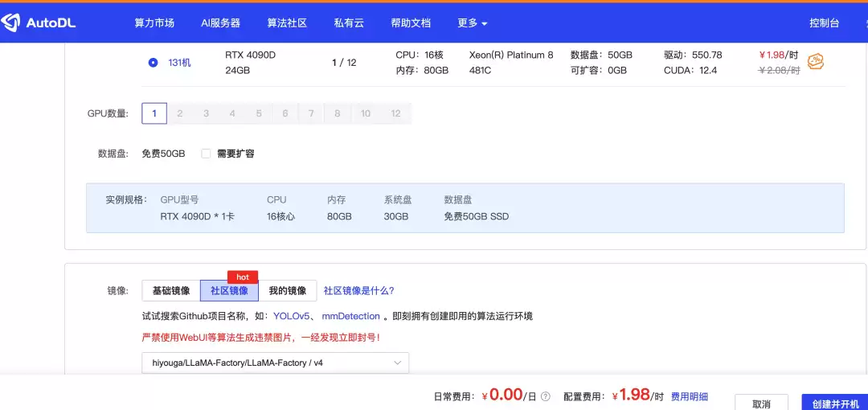The height and width of the screenshot is (410, 868).
Task: Click the 创建并开机 button
Action: [x=835, y=404]
